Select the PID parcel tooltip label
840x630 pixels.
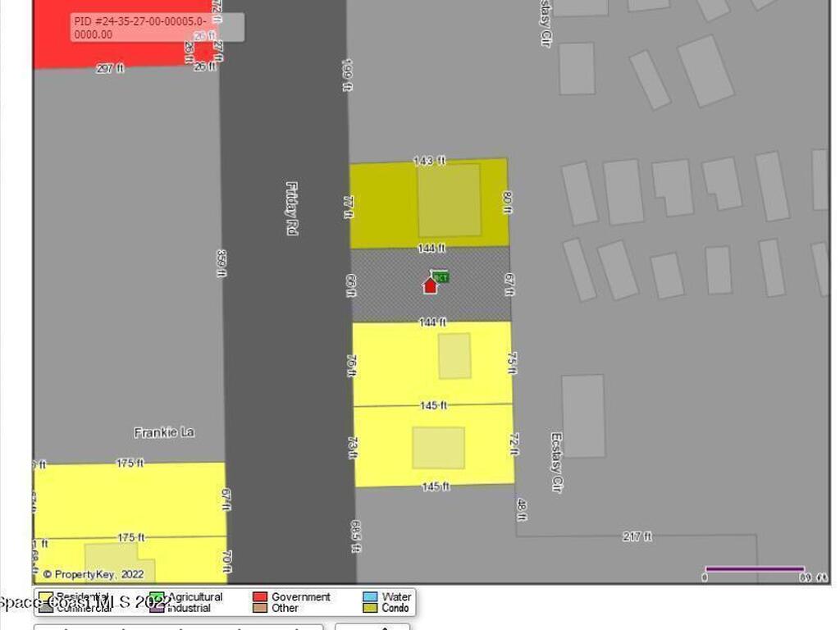[157, 27]
